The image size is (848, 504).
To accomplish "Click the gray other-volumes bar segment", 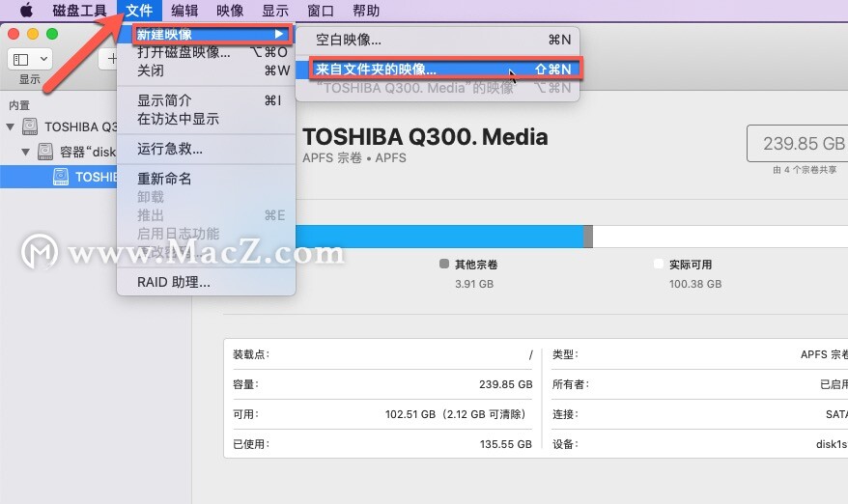I will click(588, 237).
